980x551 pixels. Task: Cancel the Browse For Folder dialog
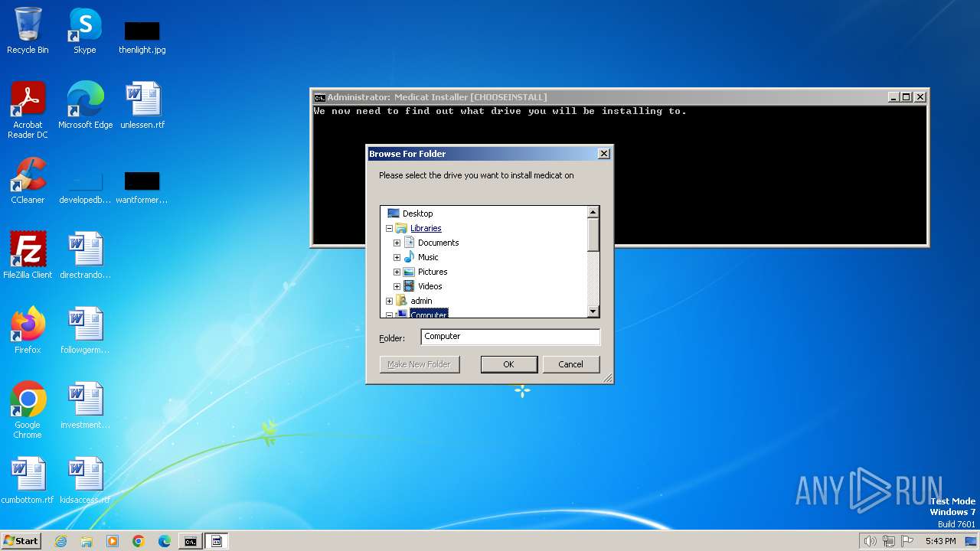(x=570, y=364)
